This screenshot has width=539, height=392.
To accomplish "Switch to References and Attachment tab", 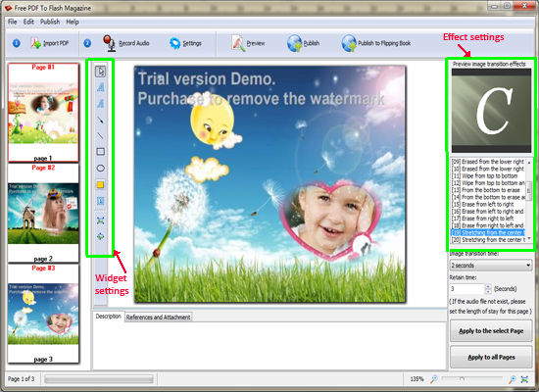I will point(158,318).
